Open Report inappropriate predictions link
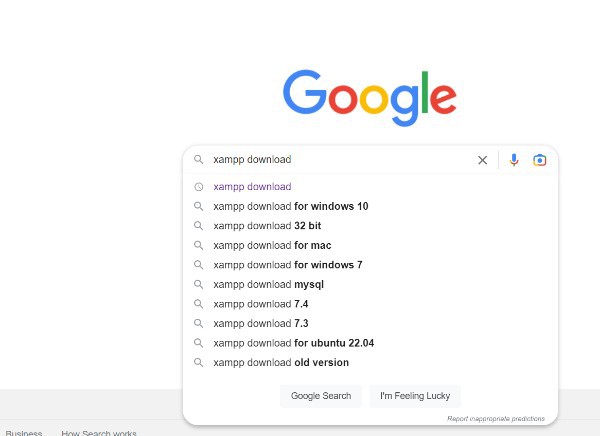Screen dimensions: 600x436 tap(496, 419)
